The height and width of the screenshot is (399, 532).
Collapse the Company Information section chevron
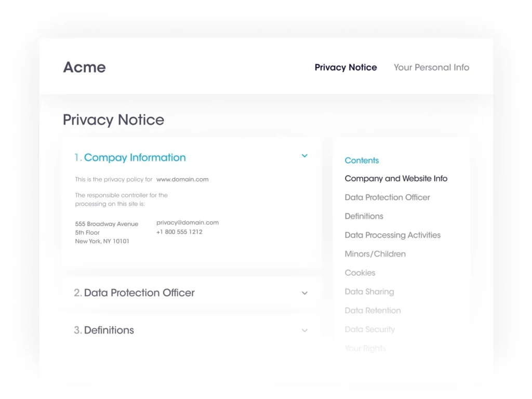pyautogui.click(x=304, y=156)
